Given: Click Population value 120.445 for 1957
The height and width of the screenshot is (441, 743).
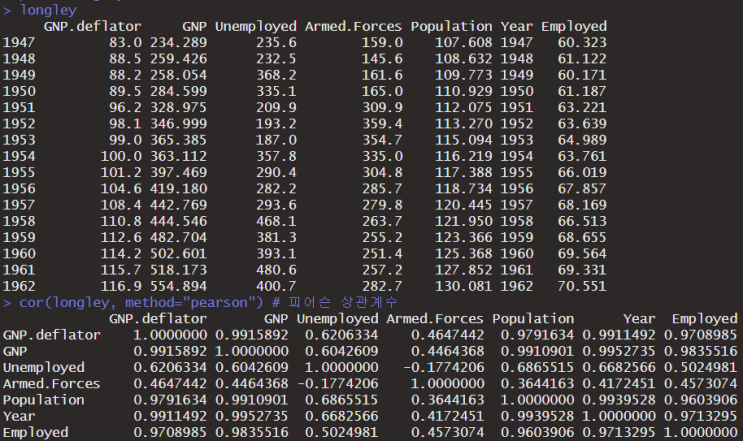Looking at the screenshot, I should coord(464,205).
